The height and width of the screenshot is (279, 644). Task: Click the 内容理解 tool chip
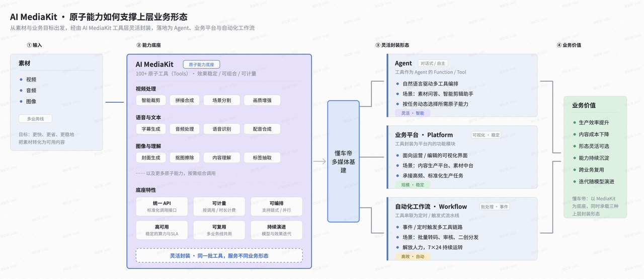221,158
